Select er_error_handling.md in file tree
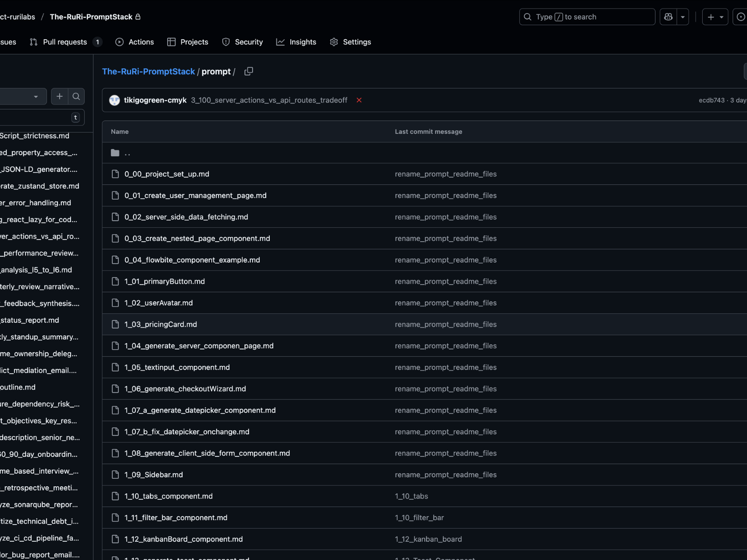747x560 pixels. tap(35, 203)
